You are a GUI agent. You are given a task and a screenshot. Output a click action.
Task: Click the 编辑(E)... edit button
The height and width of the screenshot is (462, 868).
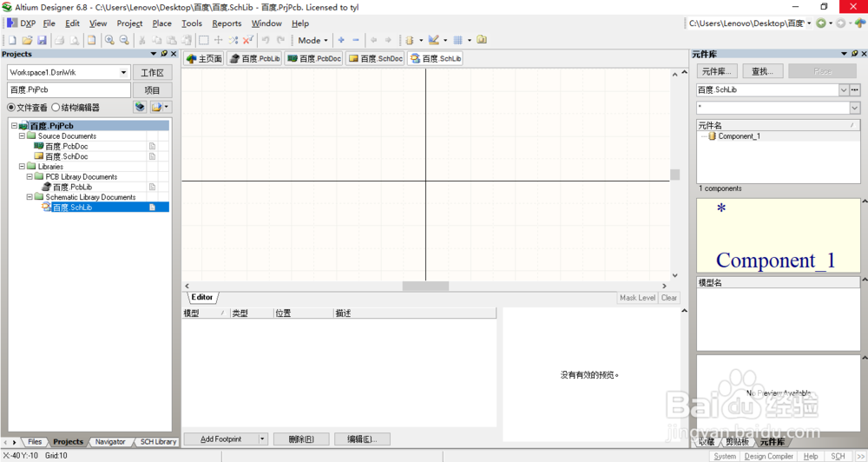(362, 439)
